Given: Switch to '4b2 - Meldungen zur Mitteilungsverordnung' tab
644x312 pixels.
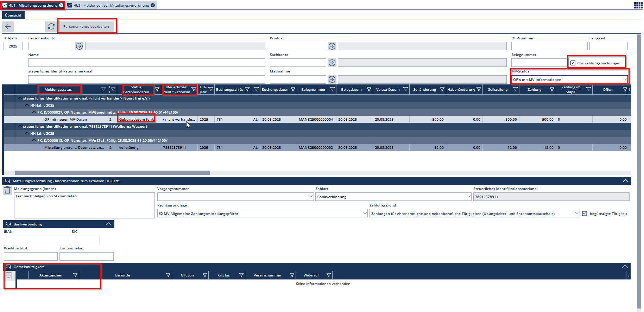Looking at the screenshot, I should click(111, 5).
